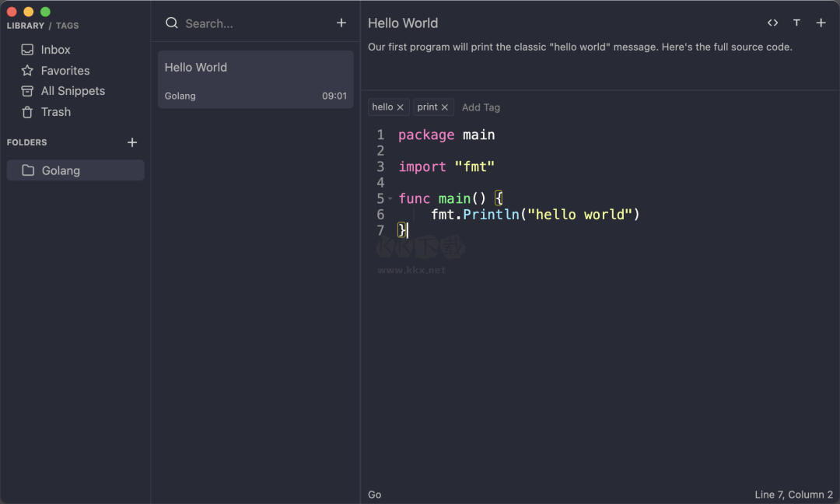Viewport: 840px width, 504px height.
Task: Click the plus icon beside the search bar
Action: (341, 23)
